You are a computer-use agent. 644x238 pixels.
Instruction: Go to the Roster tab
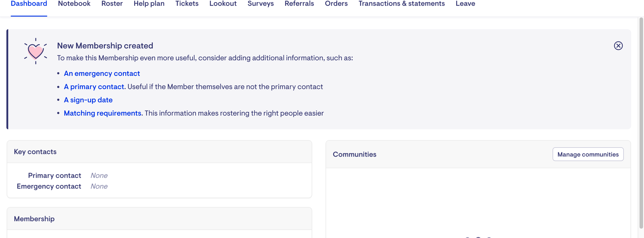(x=112, y=4)
